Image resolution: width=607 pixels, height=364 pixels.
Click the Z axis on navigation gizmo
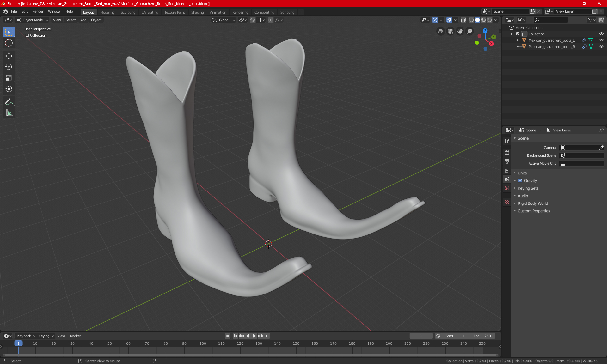485,31
